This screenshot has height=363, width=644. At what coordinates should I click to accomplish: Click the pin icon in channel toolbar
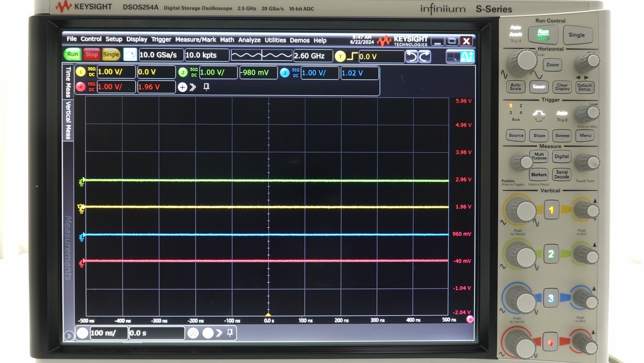point(206,87)
